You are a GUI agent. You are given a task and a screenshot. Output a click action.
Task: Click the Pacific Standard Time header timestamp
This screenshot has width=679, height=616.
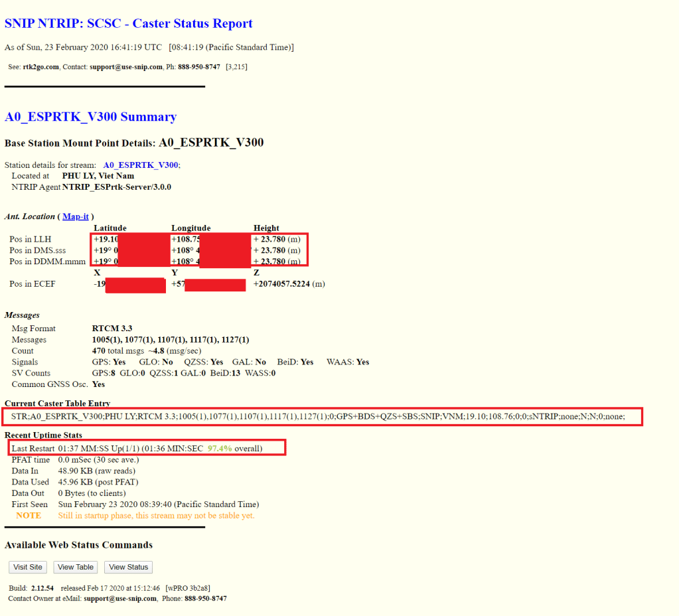232,46
